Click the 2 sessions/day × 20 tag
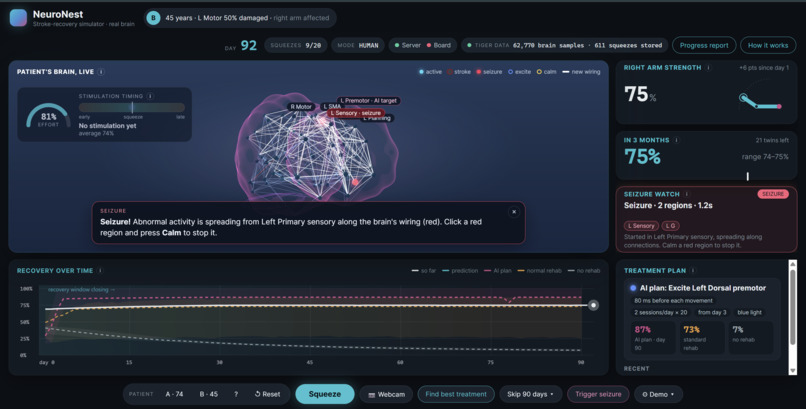Image resolution: width=806 pixels, height=409 pixels. [x=660, y=312]
